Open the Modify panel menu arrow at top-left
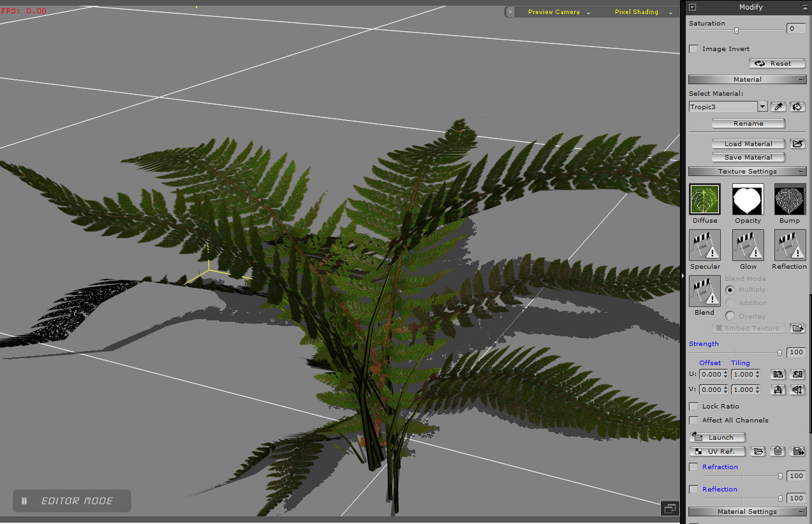Image resolution: width=812 pixels, height=524 pixels. 693,7
